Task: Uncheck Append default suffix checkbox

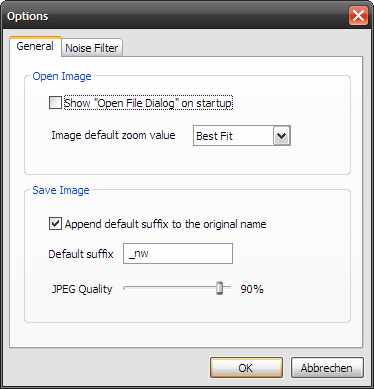Action: pos(55,224)
